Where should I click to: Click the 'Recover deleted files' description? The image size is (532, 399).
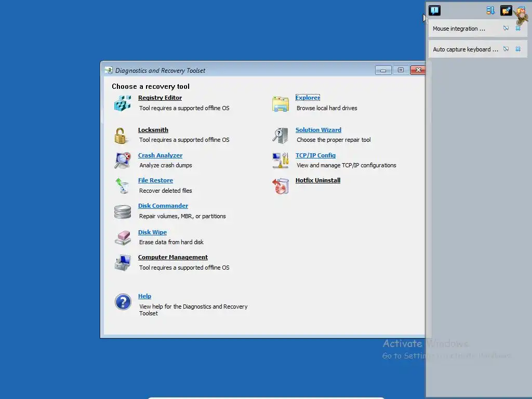[166, 191]
